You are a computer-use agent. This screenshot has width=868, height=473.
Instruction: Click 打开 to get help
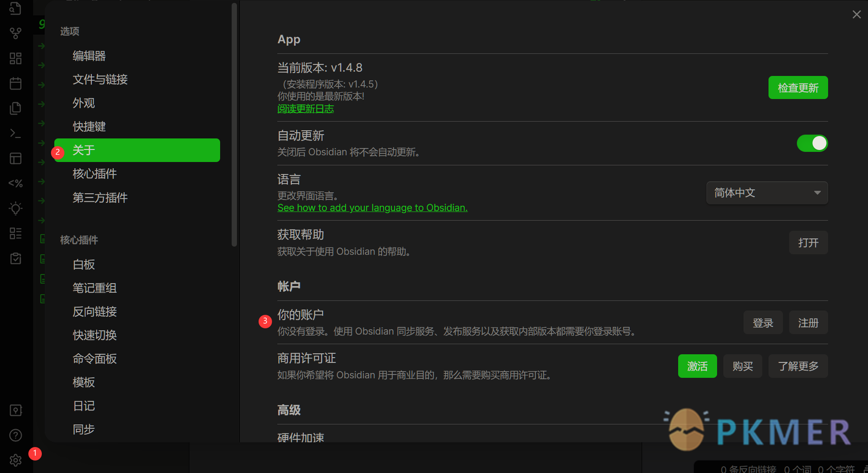coord(808,242)
